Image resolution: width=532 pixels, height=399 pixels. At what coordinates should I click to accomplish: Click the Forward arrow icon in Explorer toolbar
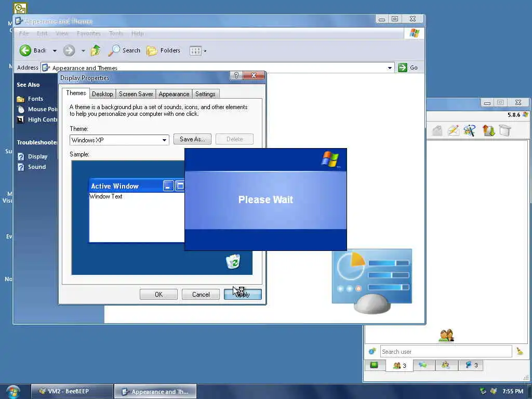point(69,50)
